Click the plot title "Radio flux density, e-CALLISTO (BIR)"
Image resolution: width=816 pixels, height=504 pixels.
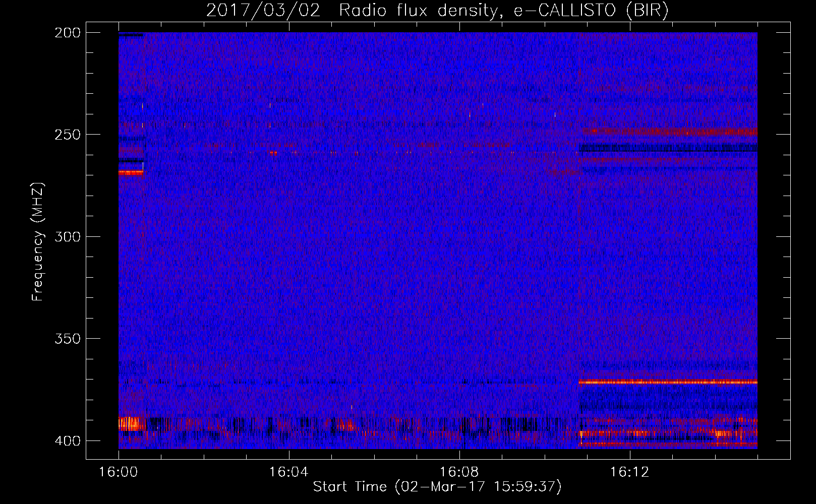503,11
